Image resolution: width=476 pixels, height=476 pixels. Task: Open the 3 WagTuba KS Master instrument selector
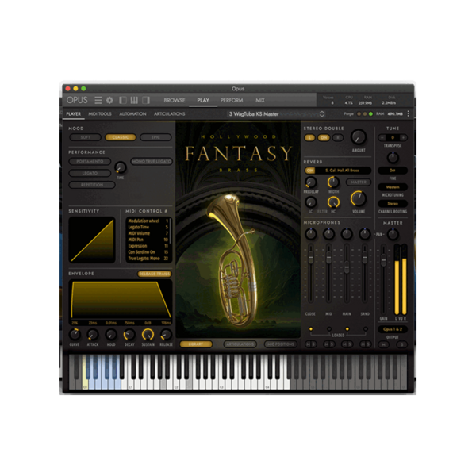tap(276, 114)
